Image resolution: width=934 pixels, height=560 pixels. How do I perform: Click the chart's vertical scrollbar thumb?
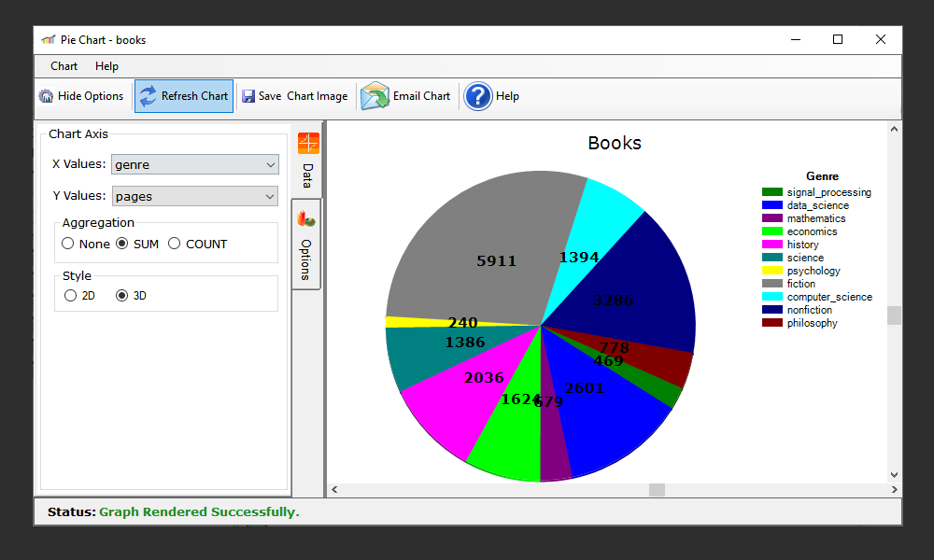click(x=894, y=315)
